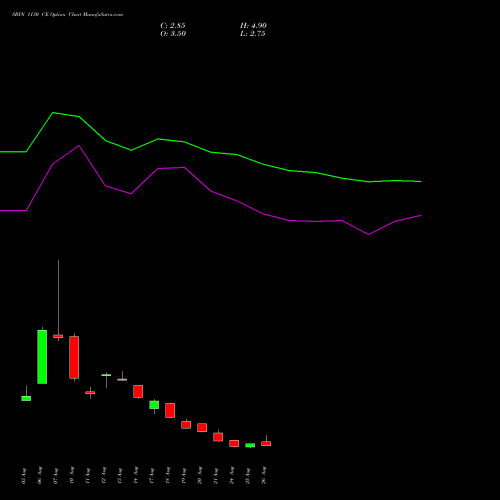Click the long-wick candle for 07 Aug
The image size is (500, 500).
58,336
